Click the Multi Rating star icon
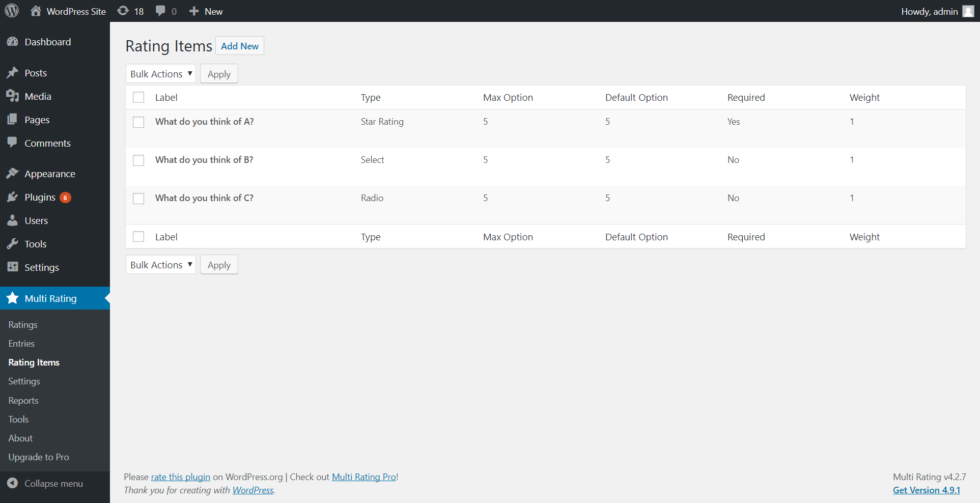 pyautogui.click(x=13, y=298)
